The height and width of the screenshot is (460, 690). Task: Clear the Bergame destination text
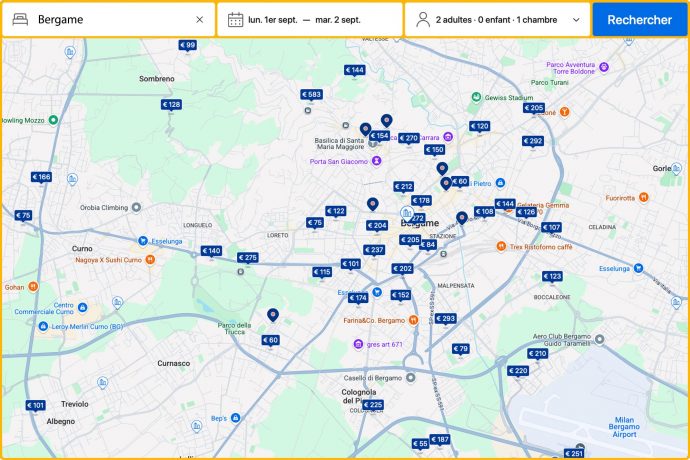(199, 19)
